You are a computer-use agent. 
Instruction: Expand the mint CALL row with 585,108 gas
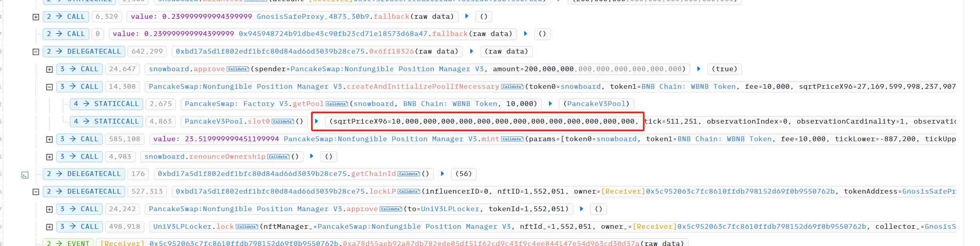pyautogui.click(x=49, y=139)
